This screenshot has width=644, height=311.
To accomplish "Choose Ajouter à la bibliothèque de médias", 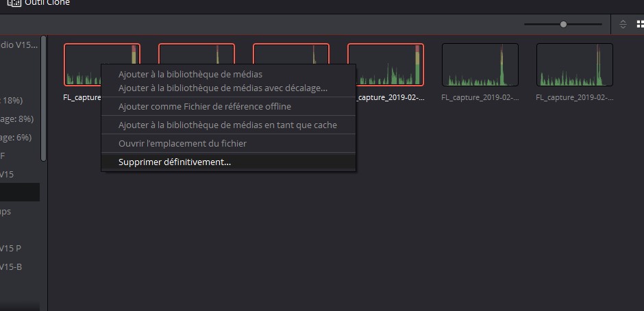I will pyautogui.click(x=190, y=75).
